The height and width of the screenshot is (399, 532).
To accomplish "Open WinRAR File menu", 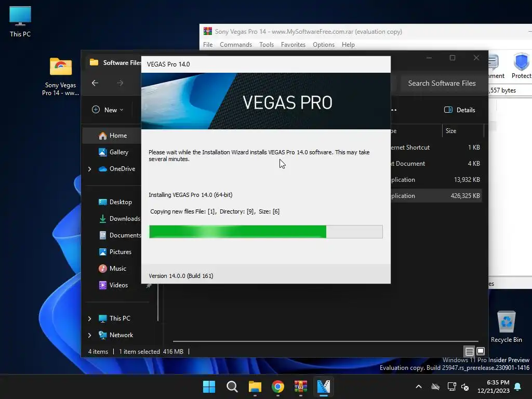I will (x=208, y=45).
